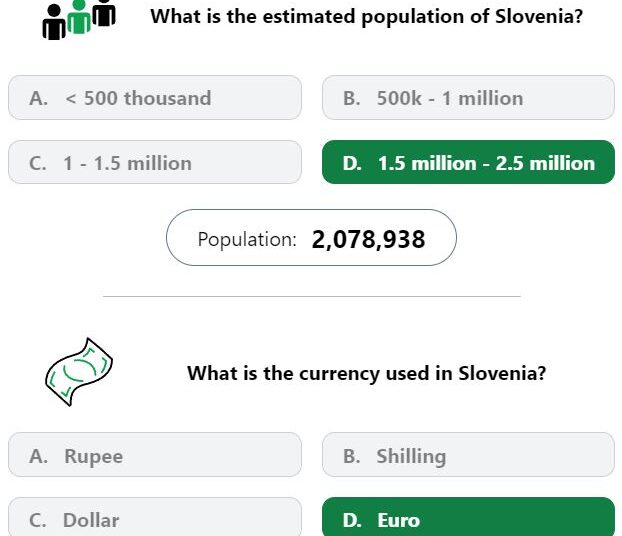Choose answer A, less than 500 thousand
Image resolution: width=622 pixels, height=536 pixels.
tap(155, 98)
